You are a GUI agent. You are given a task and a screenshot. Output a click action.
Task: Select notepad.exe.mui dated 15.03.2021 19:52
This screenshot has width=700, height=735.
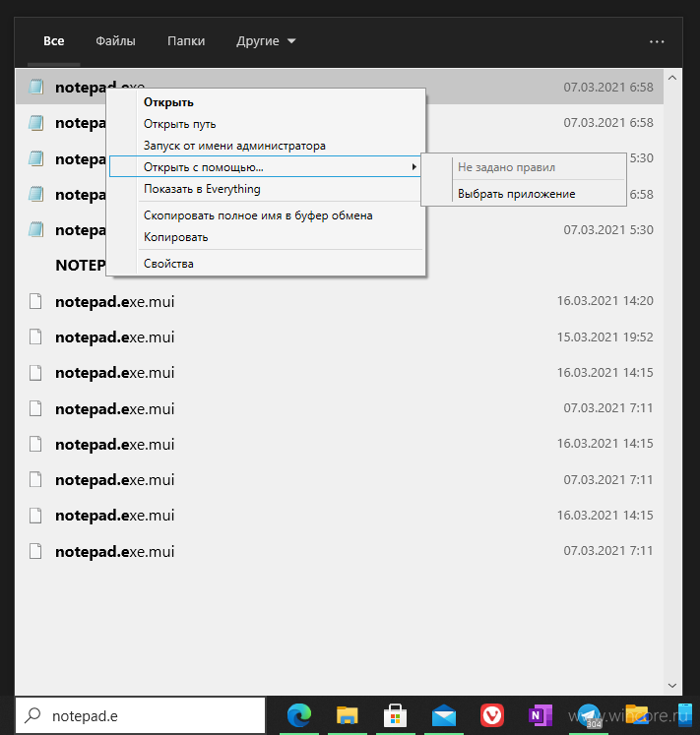tap(340, 337)
